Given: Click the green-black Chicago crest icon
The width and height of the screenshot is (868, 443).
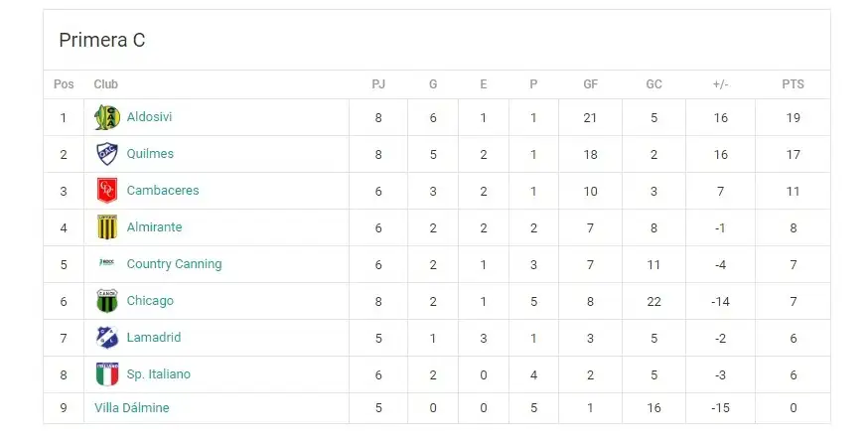Looking at the screenshot, I should point(107,301).
